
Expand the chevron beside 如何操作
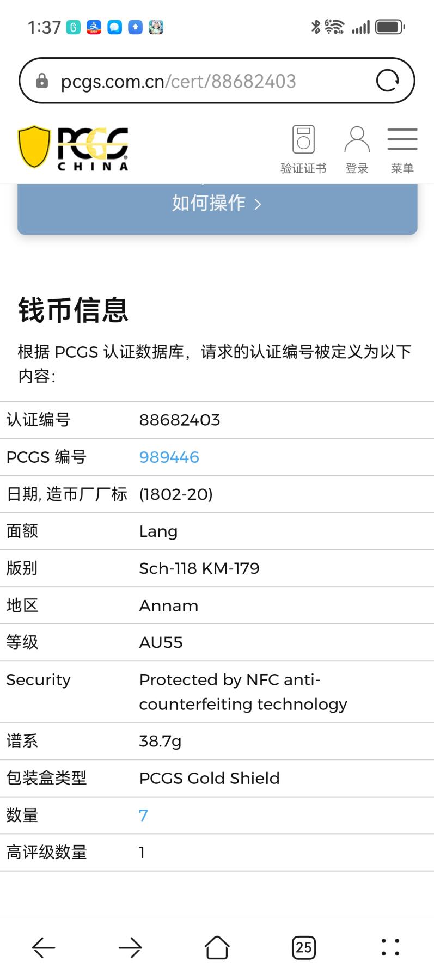(258, 204)
